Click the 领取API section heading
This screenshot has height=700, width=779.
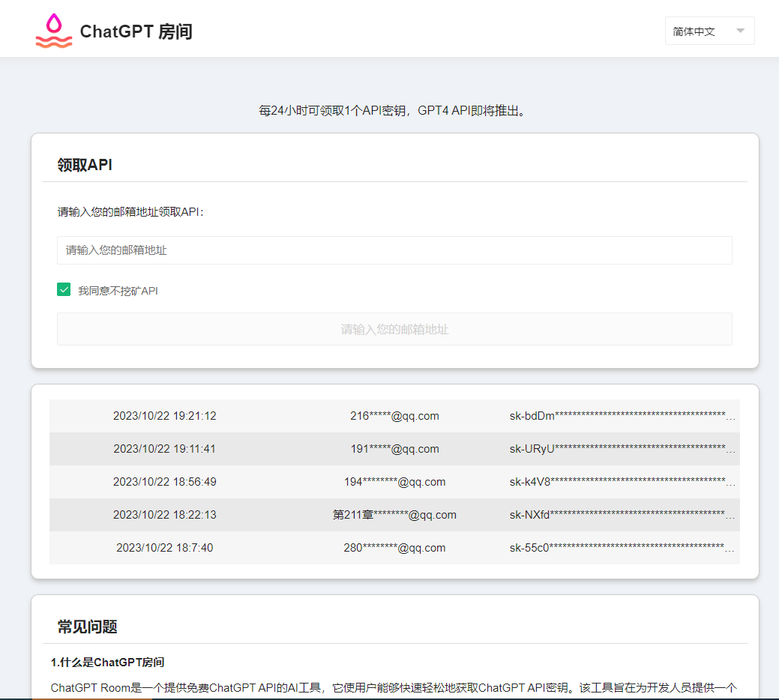tap(82, 165)
